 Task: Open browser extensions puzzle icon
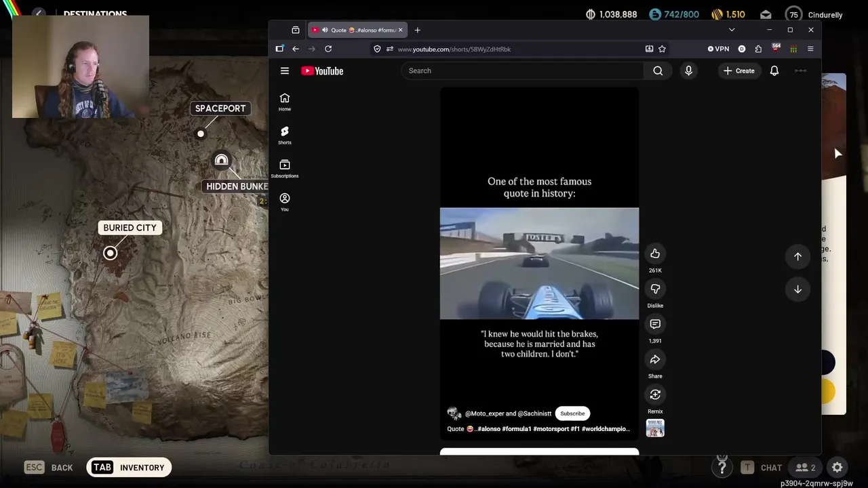(758, 49)
